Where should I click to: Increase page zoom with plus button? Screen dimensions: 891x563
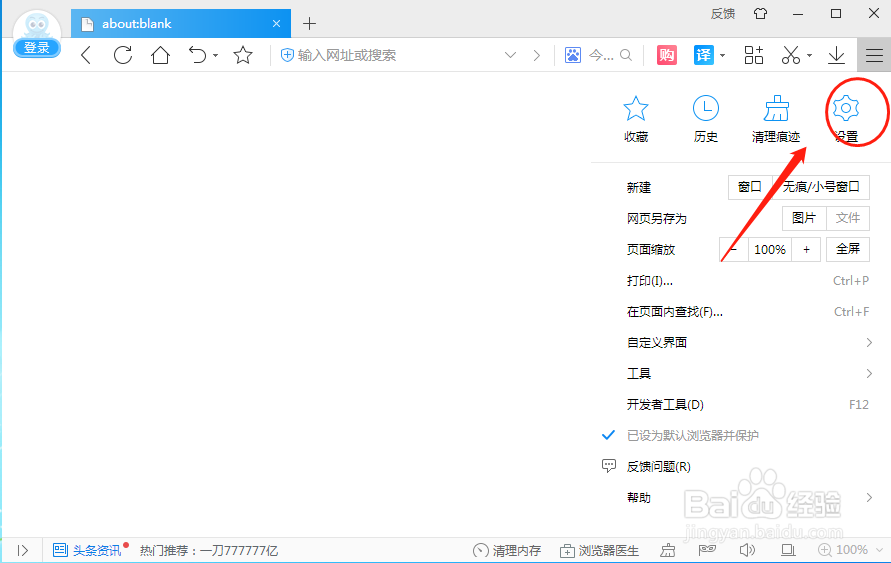(806, 249)
